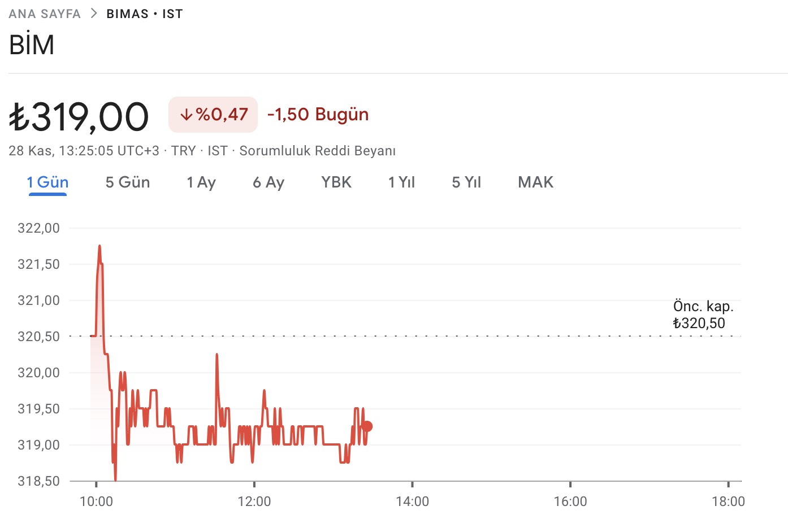This screenshot has height=532, width=788.
Task: Select the MAK range tab
Action: (x=535, y=182)
